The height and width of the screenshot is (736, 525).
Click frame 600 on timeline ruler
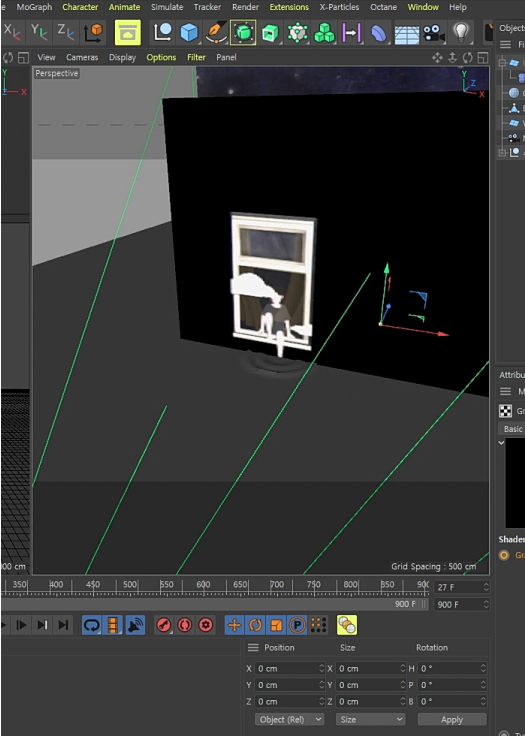pyautogui.click(x=203, y=585)
